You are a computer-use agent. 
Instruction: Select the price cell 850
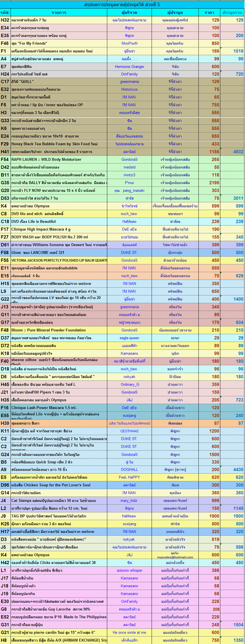click(x=210, y=44)
